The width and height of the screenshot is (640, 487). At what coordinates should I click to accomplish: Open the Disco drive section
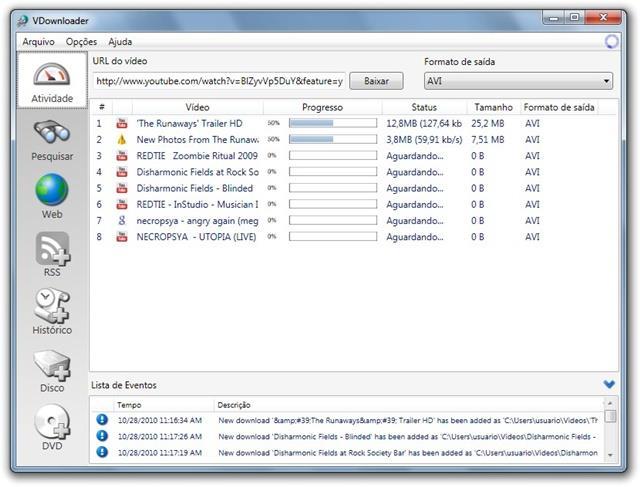coord(51,370)
